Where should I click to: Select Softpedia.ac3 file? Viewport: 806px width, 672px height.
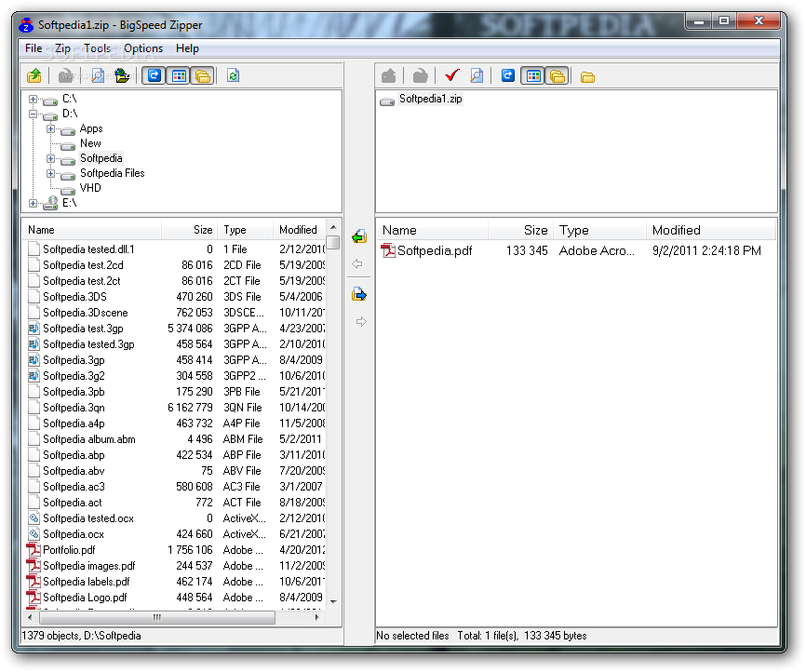tap(74, 487)
